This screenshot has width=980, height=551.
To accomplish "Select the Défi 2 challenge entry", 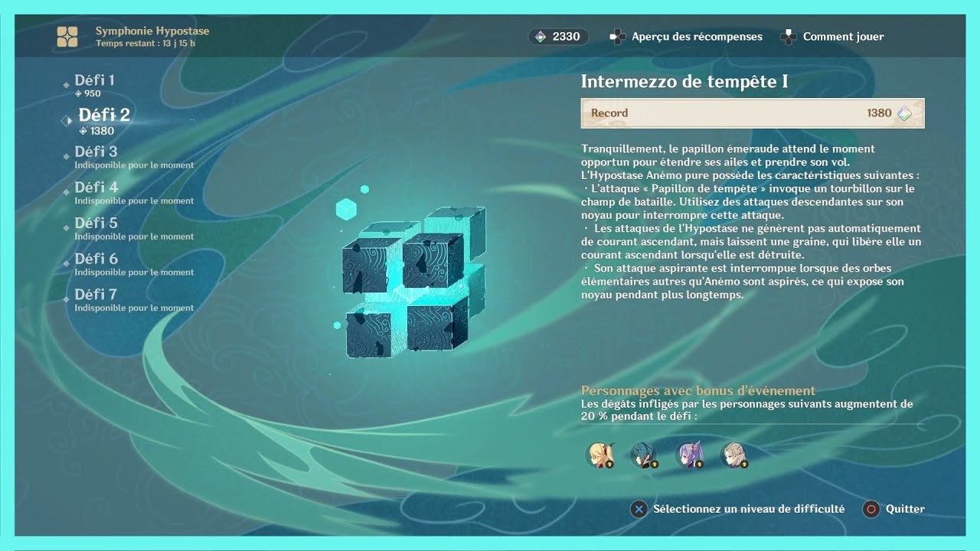I will pyautogui.click(x=98, y=121).
